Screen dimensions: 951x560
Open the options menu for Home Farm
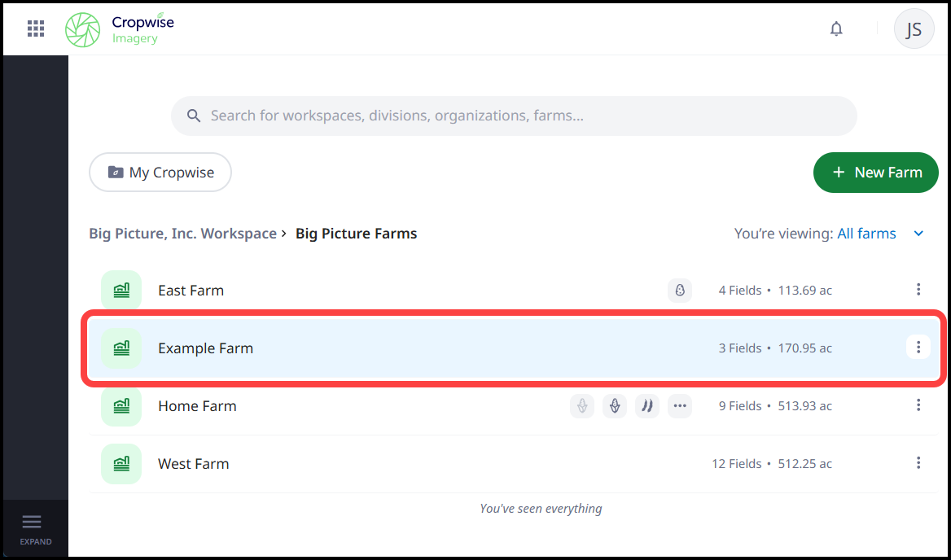pos(918,405)
